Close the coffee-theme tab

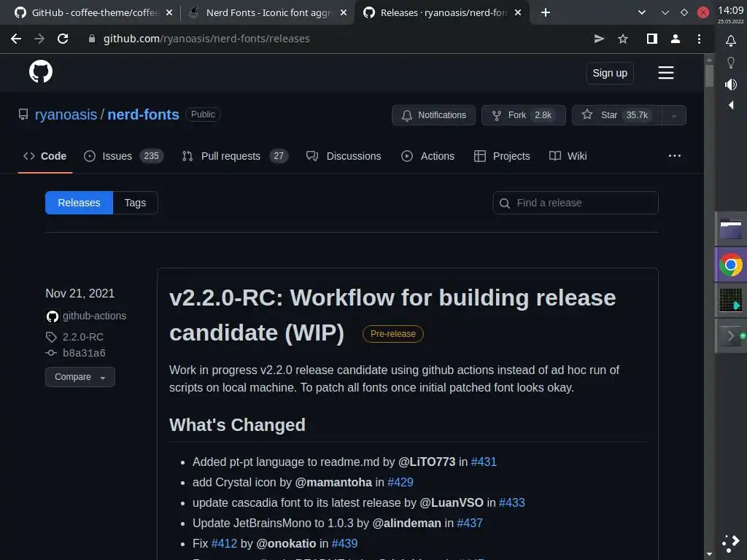[x=169, y=12]
